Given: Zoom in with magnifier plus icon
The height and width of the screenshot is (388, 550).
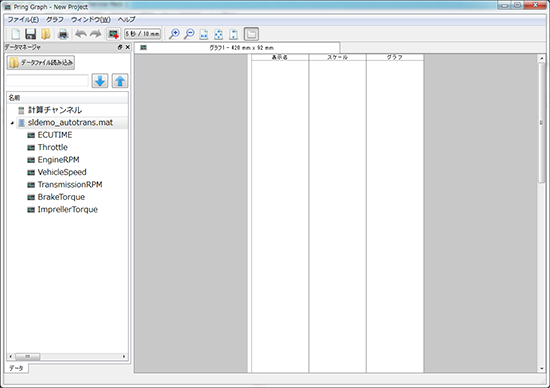Looking at the screenshot, I should click(x=174, y=34).
